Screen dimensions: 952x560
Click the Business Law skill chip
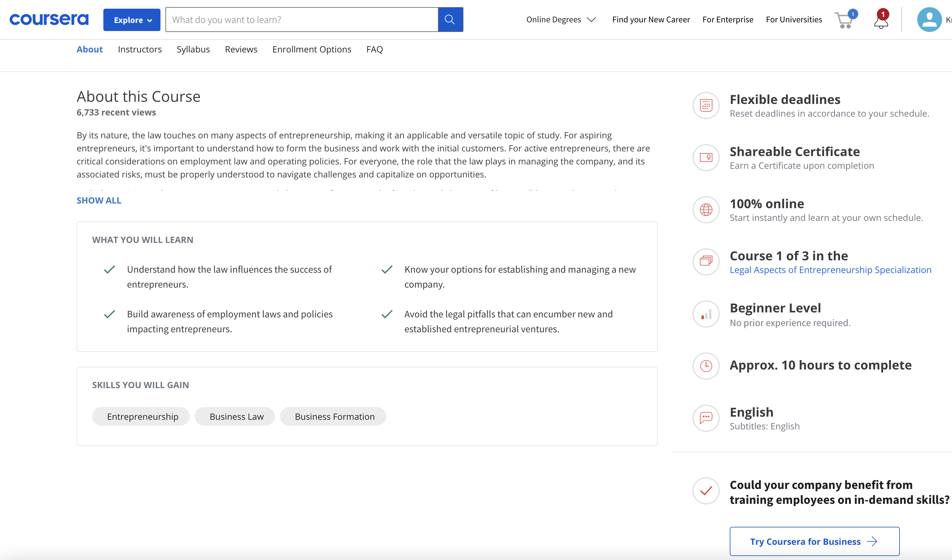tap(237, 416)
